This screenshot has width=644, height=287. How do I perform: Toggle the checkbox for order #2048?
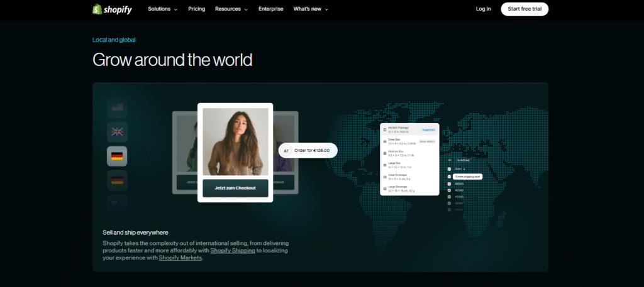coord(449,197)
